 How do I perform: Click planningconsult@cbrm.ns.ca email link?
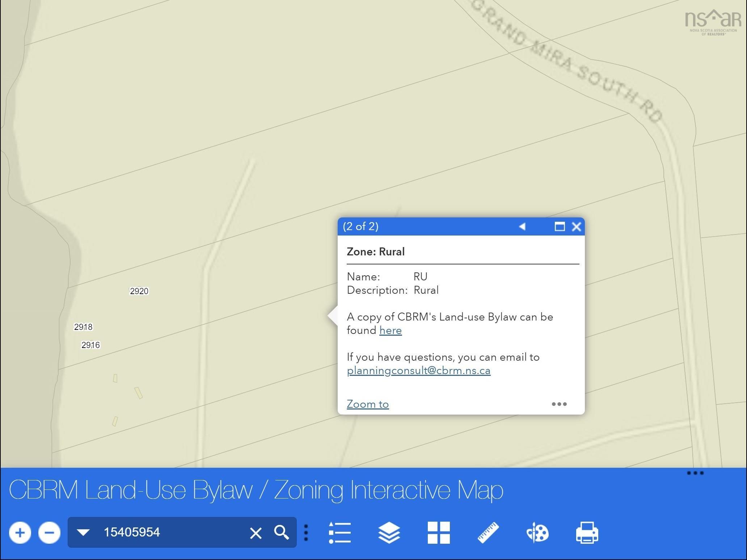(419, 371)
